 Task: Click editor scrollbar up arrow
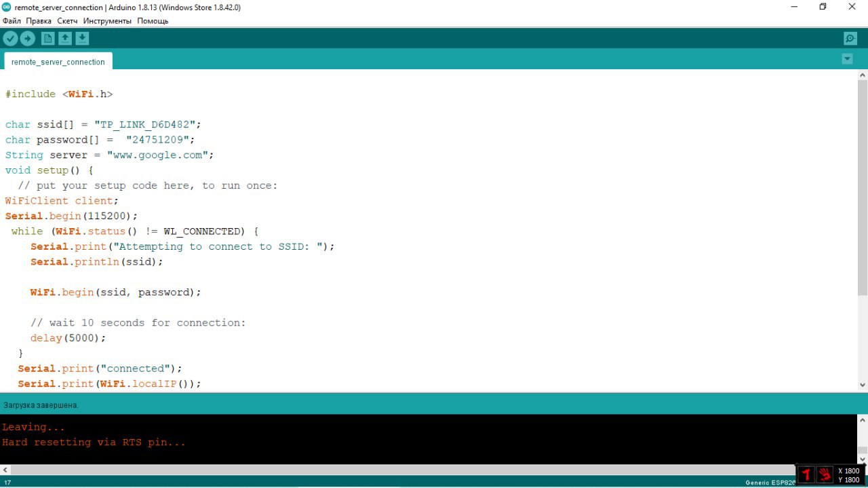(863, 75)
